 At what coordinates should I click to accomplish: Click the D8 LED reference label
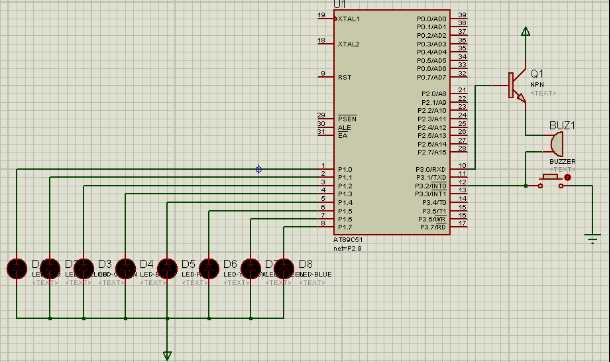click(305, 264)
